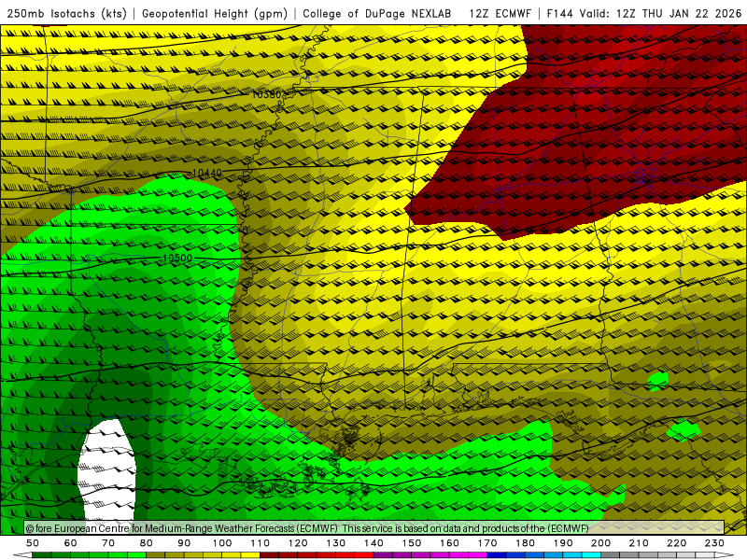This screenshot has width=747, height=560.
Task: Click the dark red swatch right of 110
Action: pyautogui.click(x=269, y=555)
